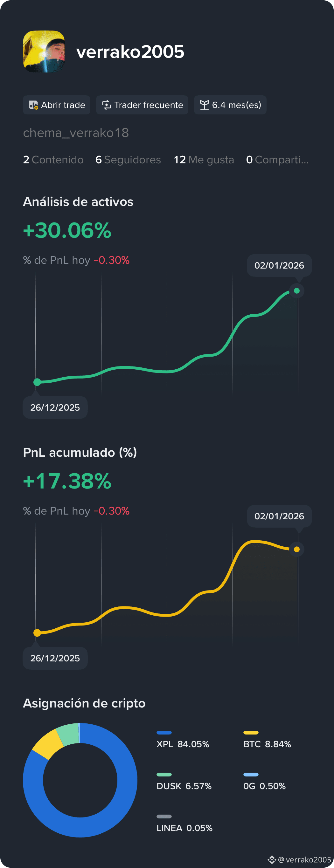Click the sprout icon beside 6.4 mes(es)
This screenshot has height=868, width=334.
[205, 105]
